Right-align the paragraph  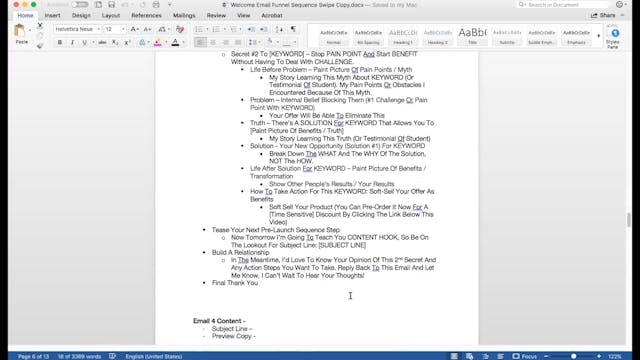225,42
